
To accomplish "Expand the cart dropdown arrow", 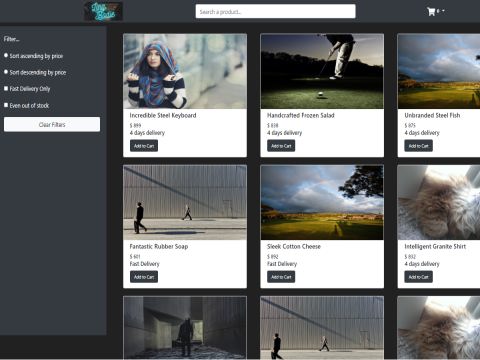I will [443, 11].
